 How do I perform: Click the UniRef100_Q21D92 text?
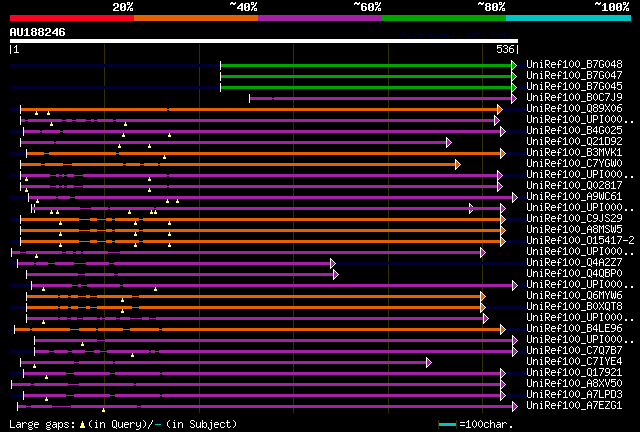[574, 142]
